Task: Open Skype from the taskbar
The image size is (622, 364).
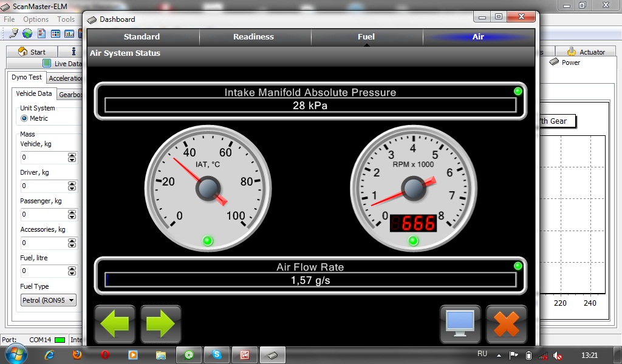Action: point(216,355)
